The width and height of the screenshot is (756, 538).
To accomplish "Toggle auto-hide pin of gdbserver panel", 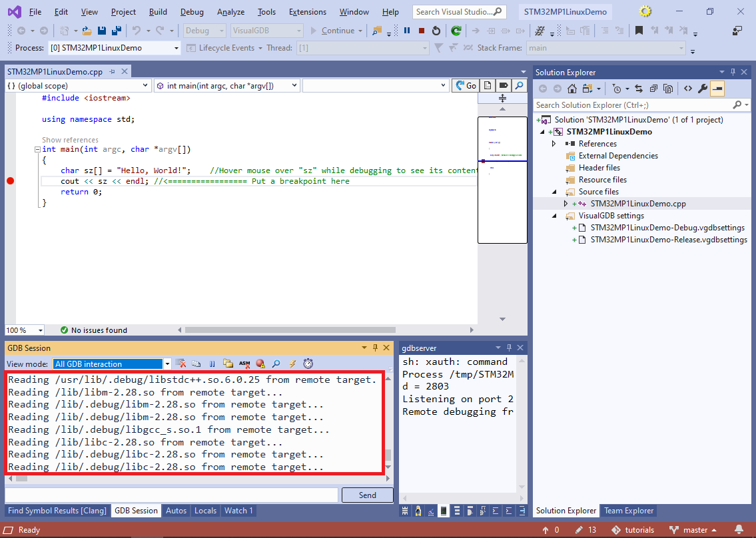I will pyautogui.click(x=509, y=348).
